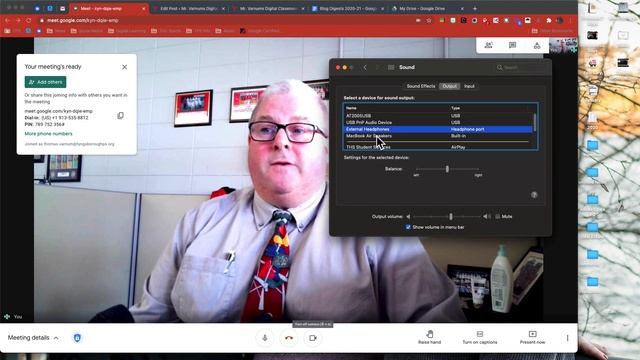Raise hand in the meeting
640x360 pixels.
point(429,338)
